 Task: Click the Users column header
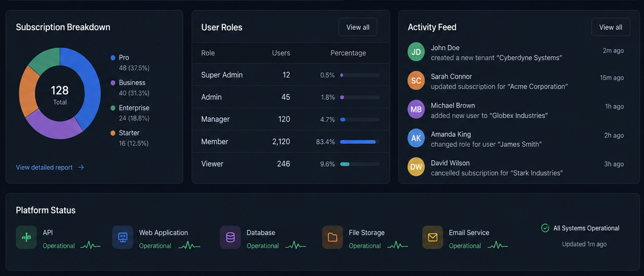point(281,53)
